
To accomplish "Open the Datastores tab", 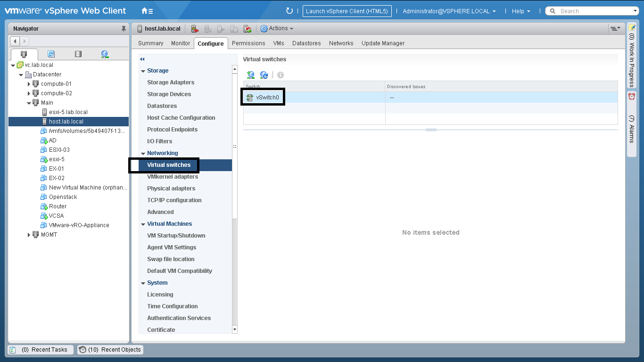I will [x=306, y=43].
